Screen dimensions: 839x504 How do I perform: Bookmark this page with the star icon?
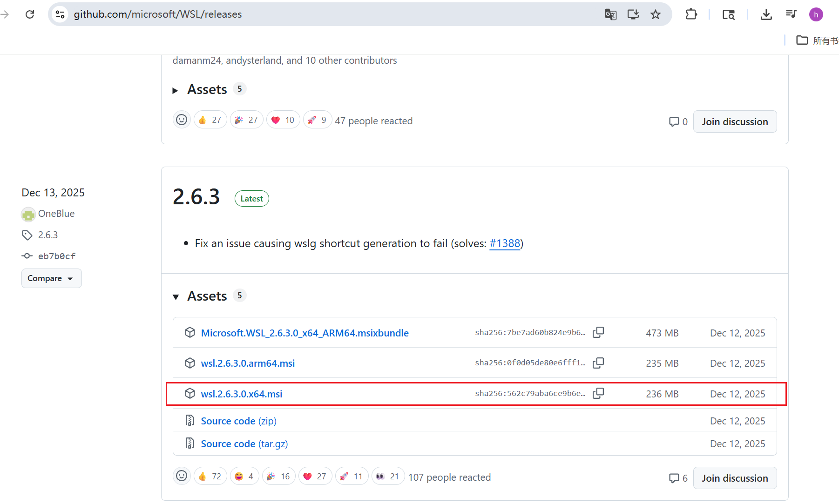tap(656, 14)
